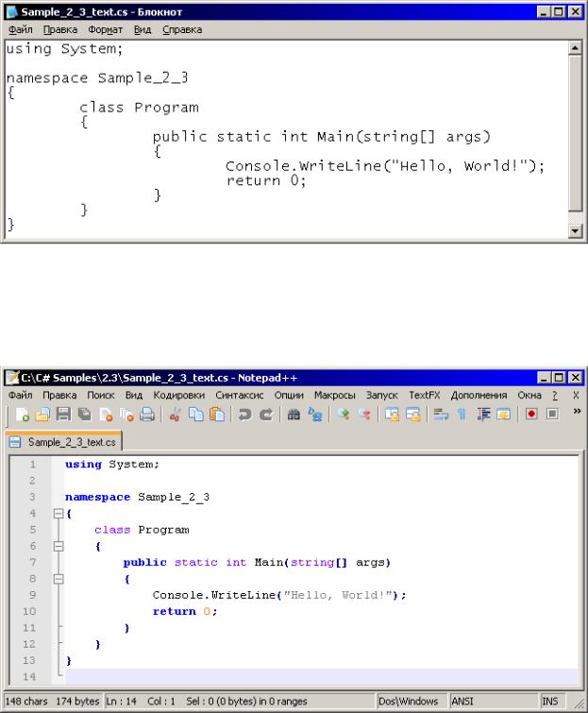
Task: Click 'Console.WriteLine' in the Блокнот window
Action: coord(303,166)
